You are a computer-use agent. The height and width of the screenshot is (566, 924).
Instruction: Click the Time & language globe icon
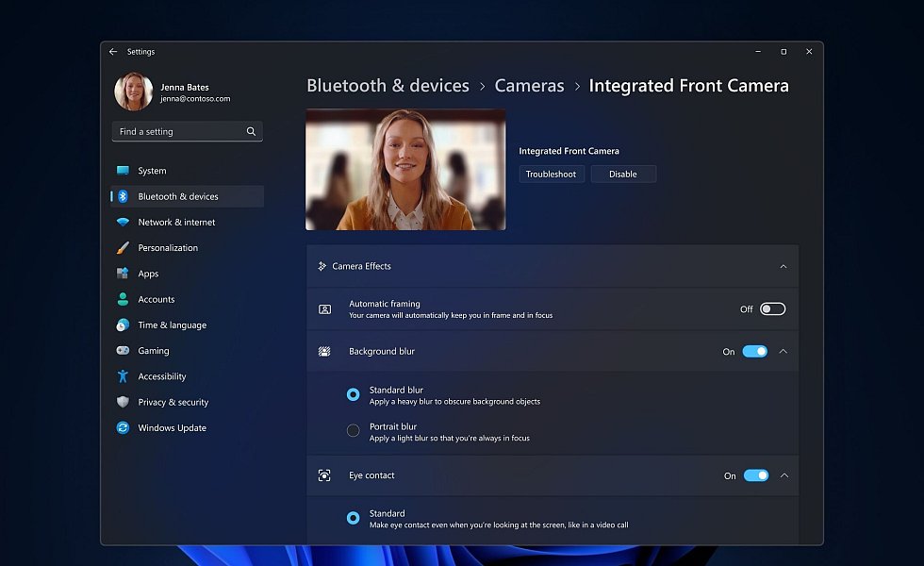point(123,325)
